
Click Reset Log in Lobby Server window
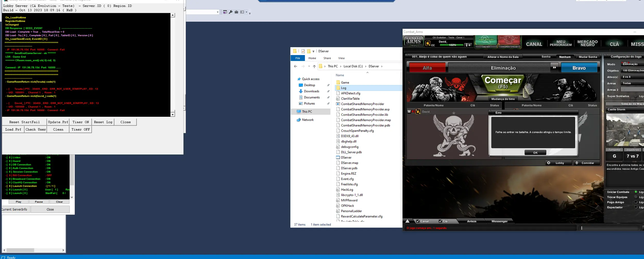click(103, 122)
